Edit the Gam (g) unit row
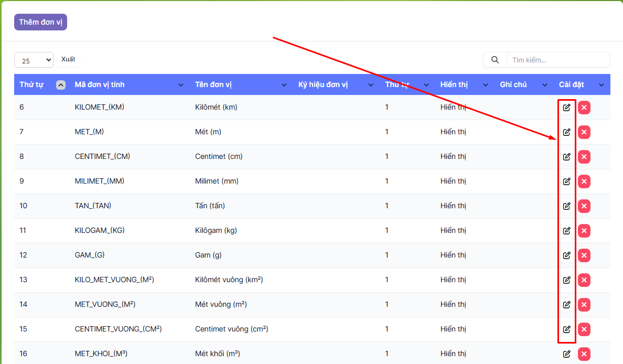Screen dimensions: 623x364 566,255
